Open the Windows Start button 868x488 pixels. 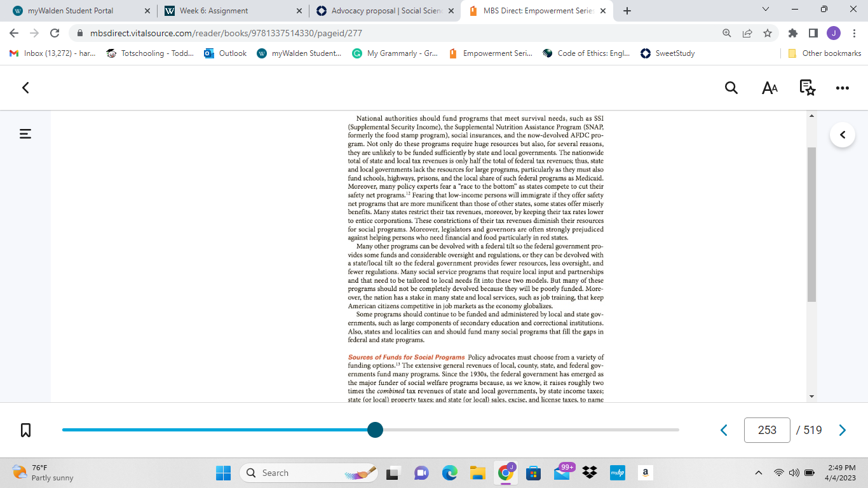(x=224, y=473)
